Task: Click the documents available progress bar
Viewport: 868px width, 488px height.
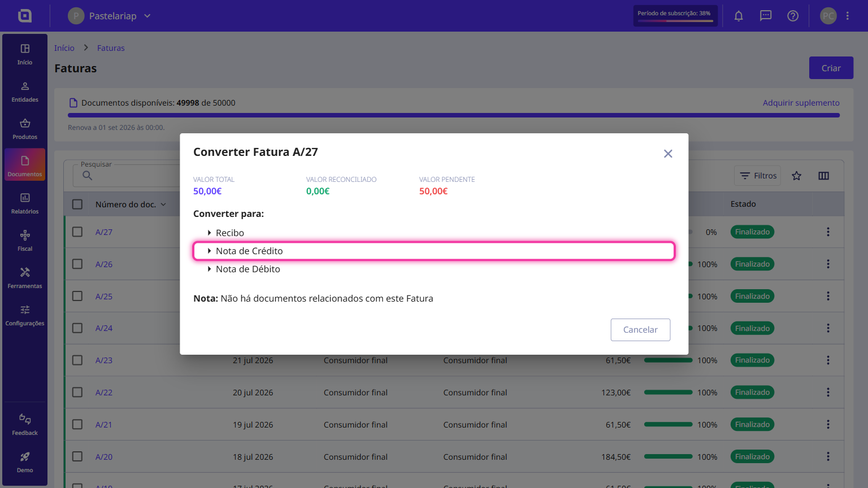Action: pyautogui.click(x=454, y=115)
